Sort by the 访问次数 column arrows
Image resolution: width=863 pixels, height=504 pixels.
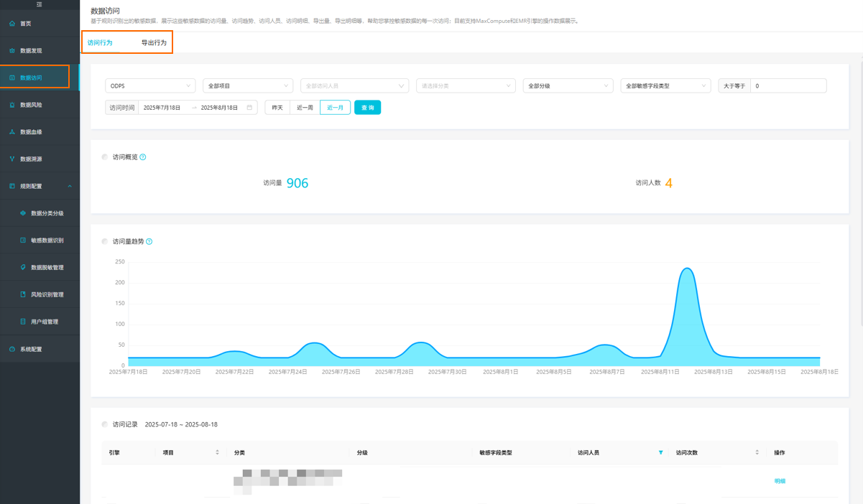click(x=757, y=453)
